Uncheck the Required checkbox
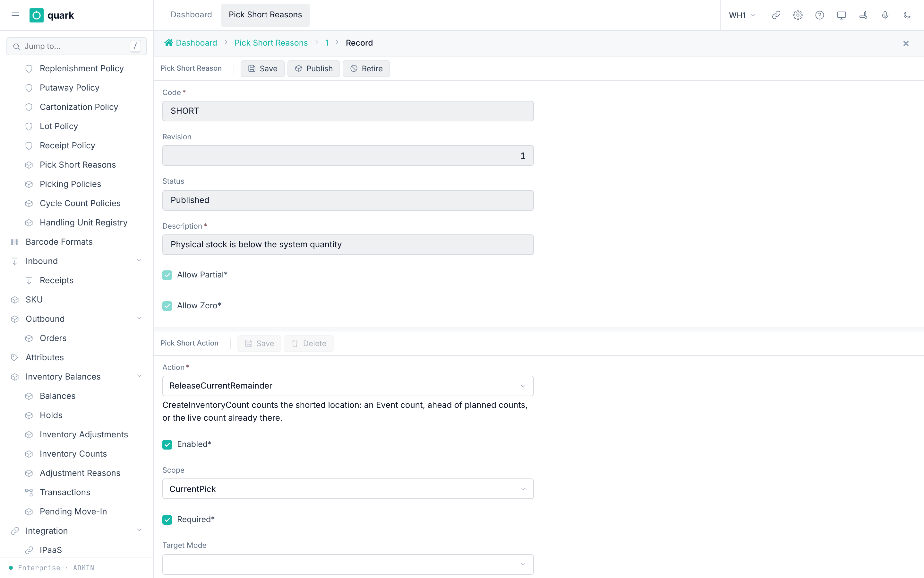Screen dimensions: 924x578 coord(167,520)
